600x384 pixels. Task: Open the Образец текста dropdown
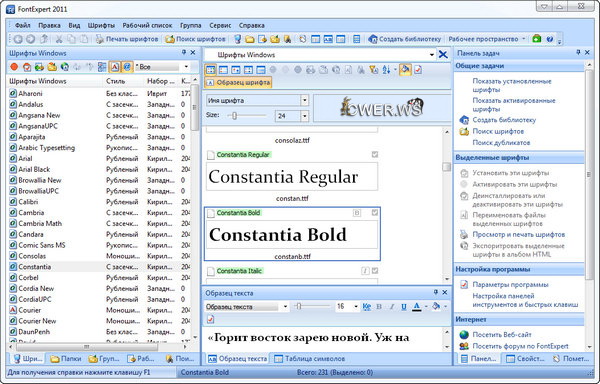tap(285, 307)
